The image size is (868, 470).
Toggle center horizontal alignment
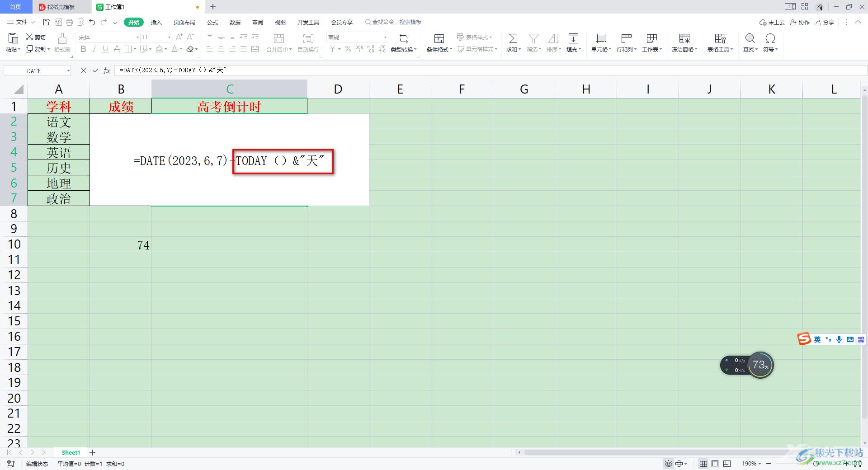pyautogui.click(x=221, y=49)
